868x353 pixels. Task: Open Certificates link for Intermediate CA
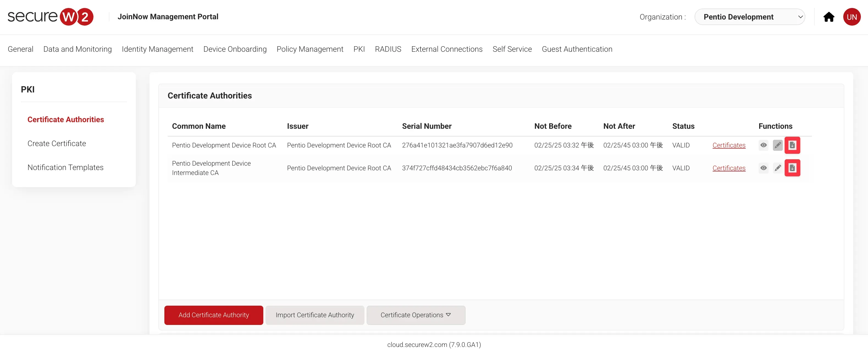[x=728, y=168]
